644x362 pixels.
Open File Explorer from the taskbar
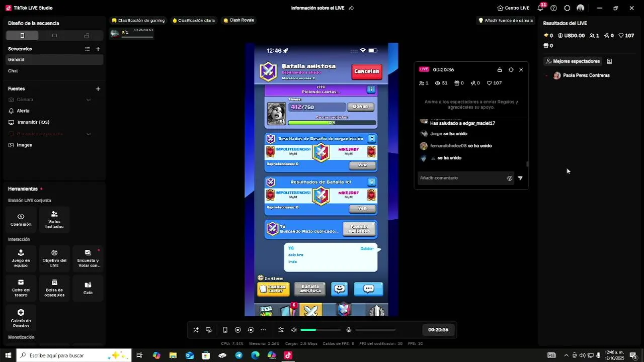point(173,355)
